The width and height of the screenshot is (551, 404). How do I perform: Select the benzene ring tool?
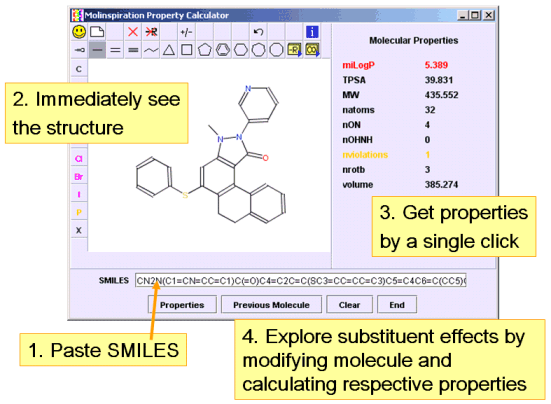[x=223, y=50]
